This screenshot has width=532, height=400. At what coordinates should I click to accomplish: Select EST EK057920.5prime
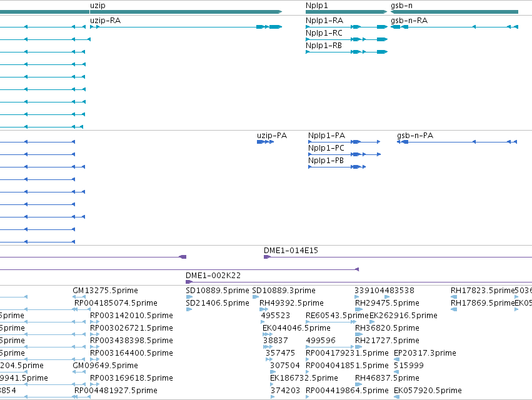tap(428, 391)
